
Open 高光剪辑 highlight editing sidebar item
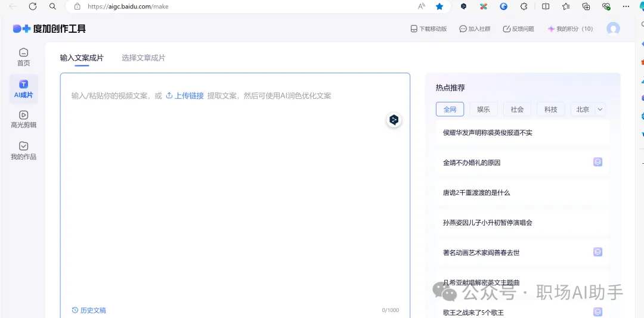point(23,120)
